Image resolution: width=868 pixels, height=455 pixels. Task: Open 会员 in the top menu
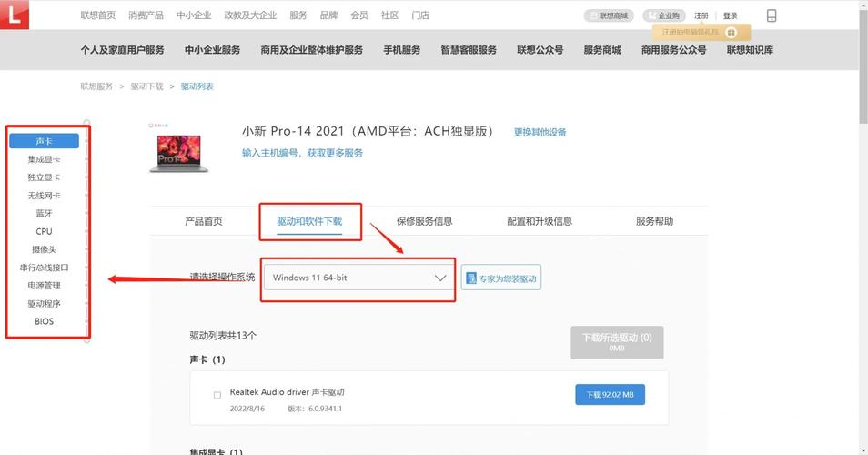359,15
